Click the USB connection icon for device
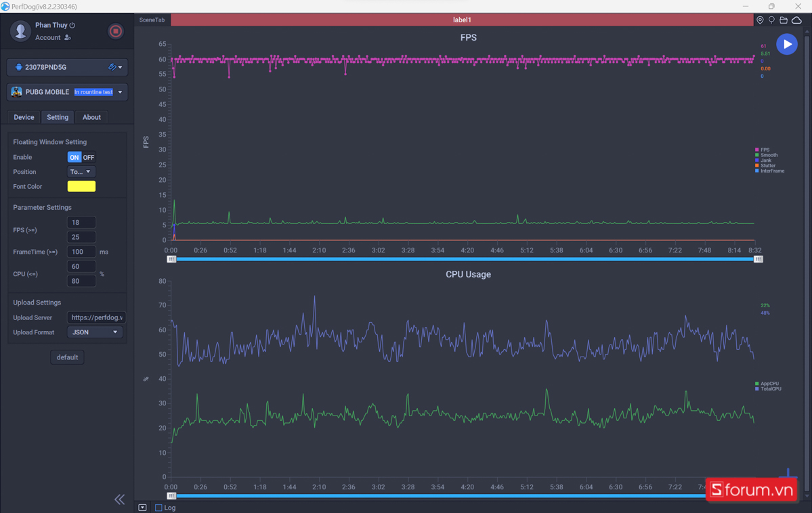This screenshot has width=812, height=513. [112, 67]
